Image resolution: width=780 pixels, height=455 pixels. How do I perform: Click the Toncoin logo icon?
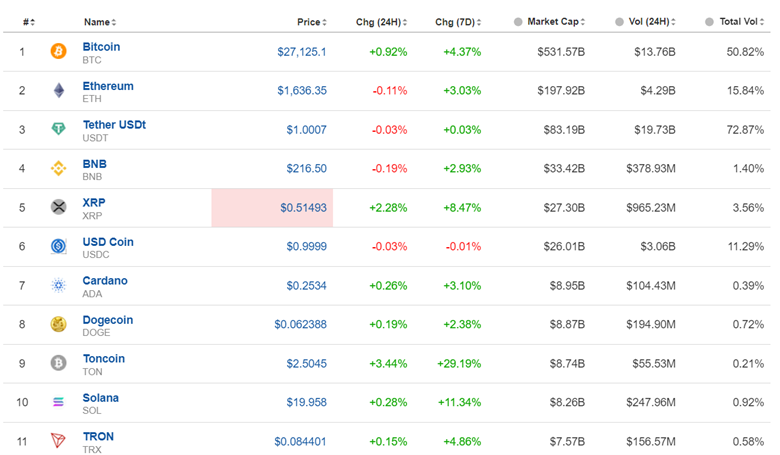(x=59, y=363)
